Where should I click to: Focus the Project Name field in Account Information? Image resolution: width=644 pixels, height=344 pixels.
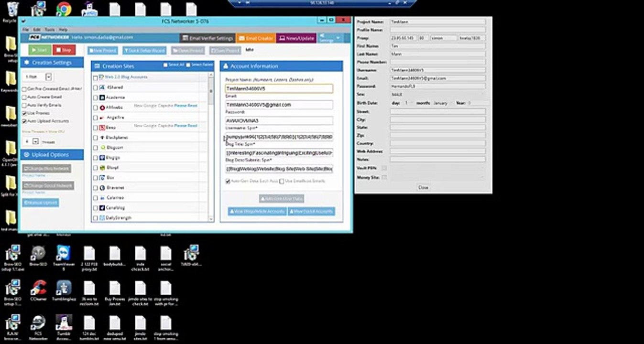(279, 88)
